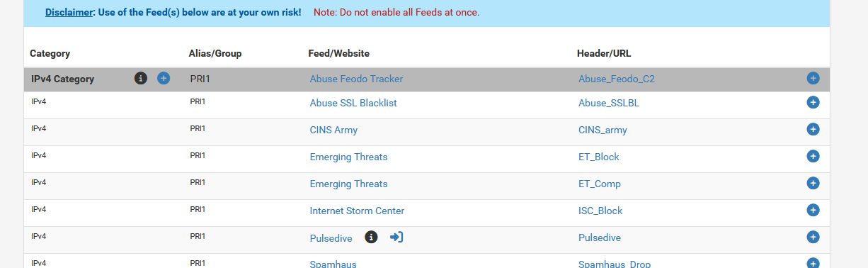The image size is (868, 268).
Task: Open the Abuse Feodo Tracker website link
Action: pos(356,79)
